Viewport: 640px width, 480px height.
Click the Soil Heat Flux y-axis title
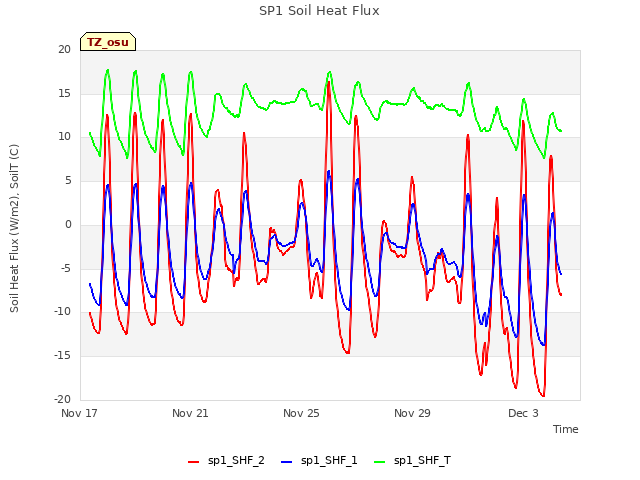[x=14, y=228]
